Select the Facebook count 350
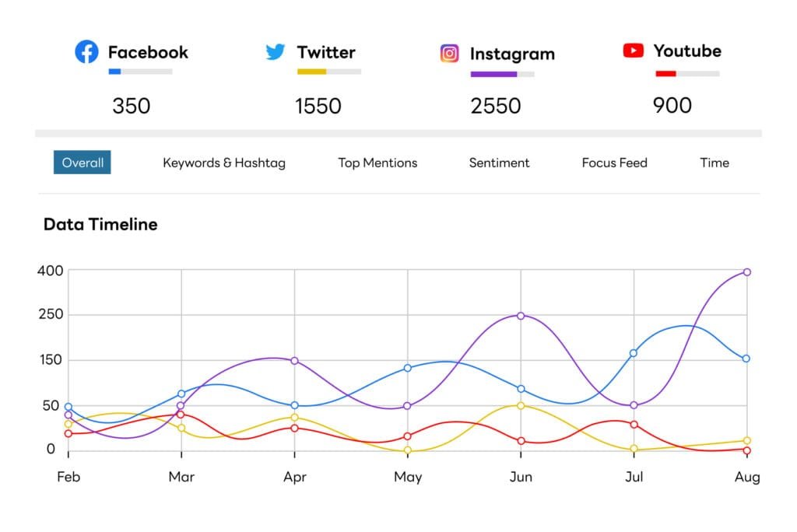The height and width of the screenshot is (532, 797). (x=131, y=106)
